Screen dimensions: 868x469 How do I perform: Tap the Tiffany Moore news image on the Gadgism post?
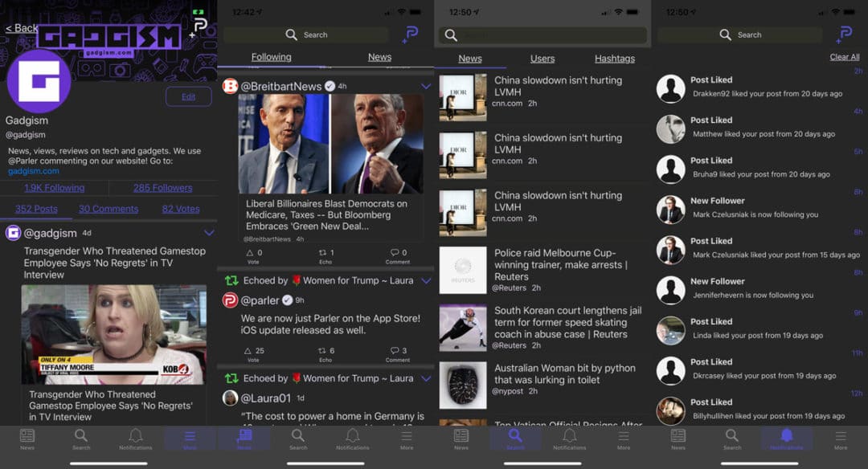pos(114,335)
